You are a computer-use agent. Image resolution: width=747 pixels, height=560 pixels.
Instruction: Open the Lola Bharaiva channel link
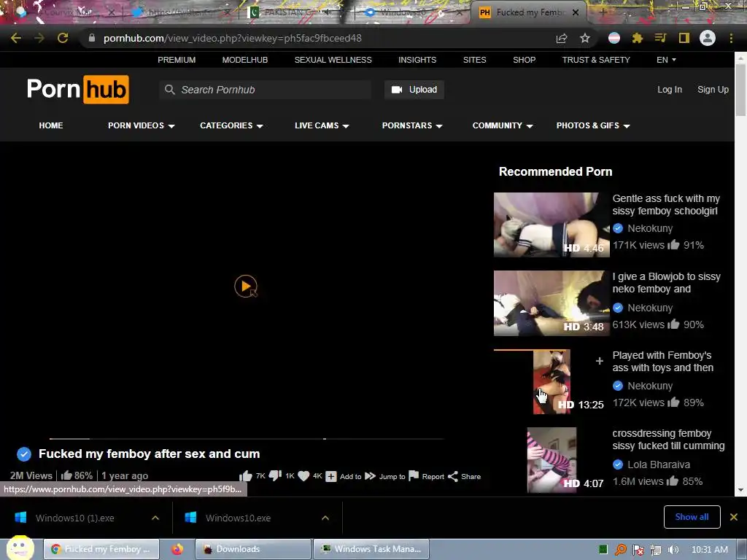(659, 464)
